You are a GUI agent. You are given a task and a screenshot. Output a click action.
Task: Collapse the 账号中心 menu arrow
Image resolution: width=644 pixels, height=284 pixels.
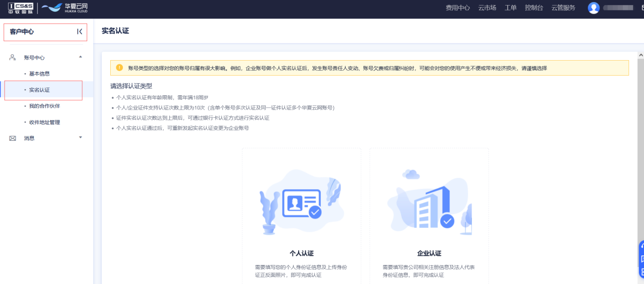81,57
